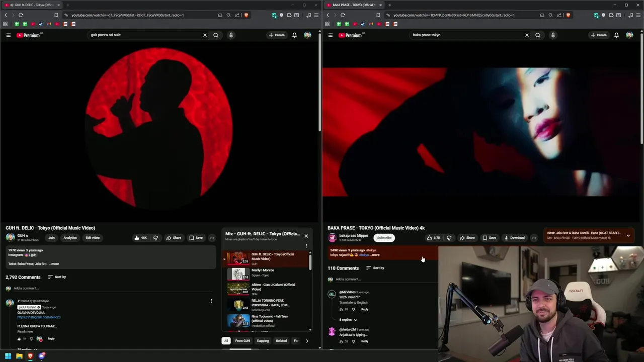Image resolution: width=644 pixels, height=362 pixels.
Task: Expand GUH video description with ...more
Action: coord(53,264)
